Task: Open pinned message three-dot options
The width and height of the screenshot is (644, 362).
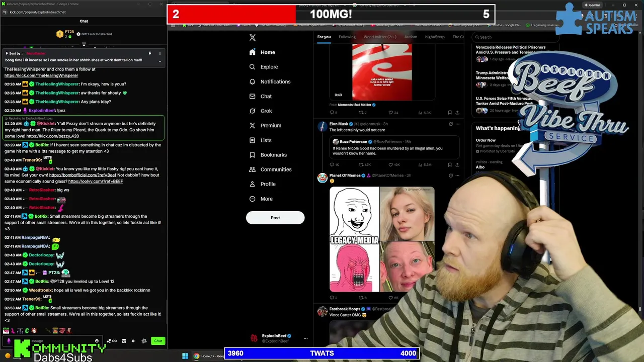Action: click(159, 53)
